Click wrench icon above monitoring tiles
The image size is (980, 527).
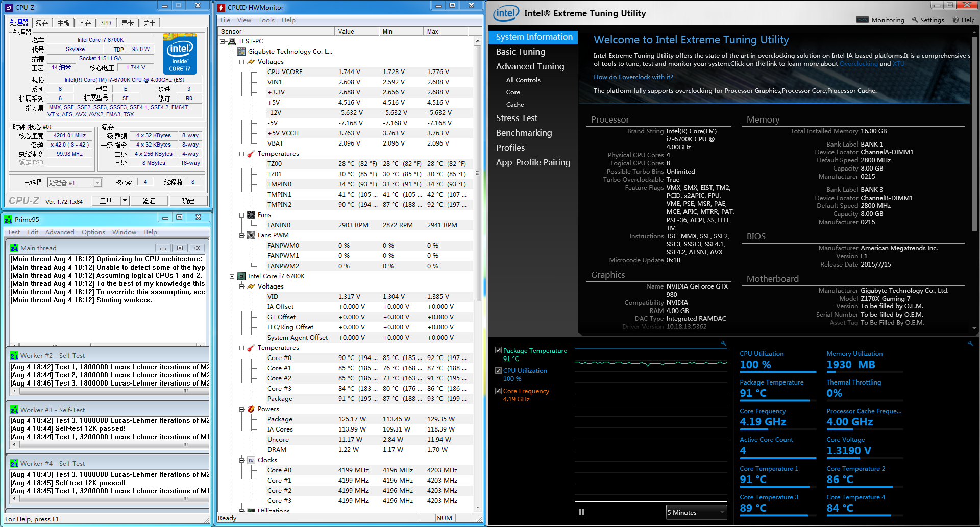click(970, 344)
